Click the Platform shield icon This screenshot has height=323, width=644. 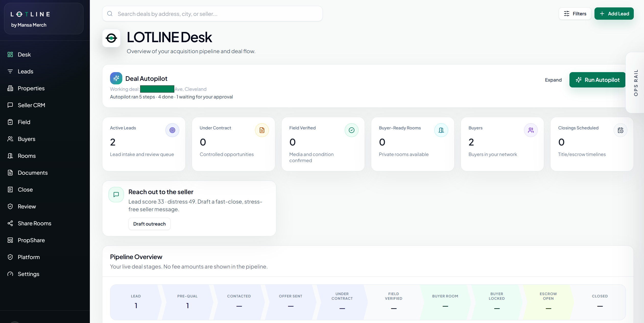(x=10, y=257)
